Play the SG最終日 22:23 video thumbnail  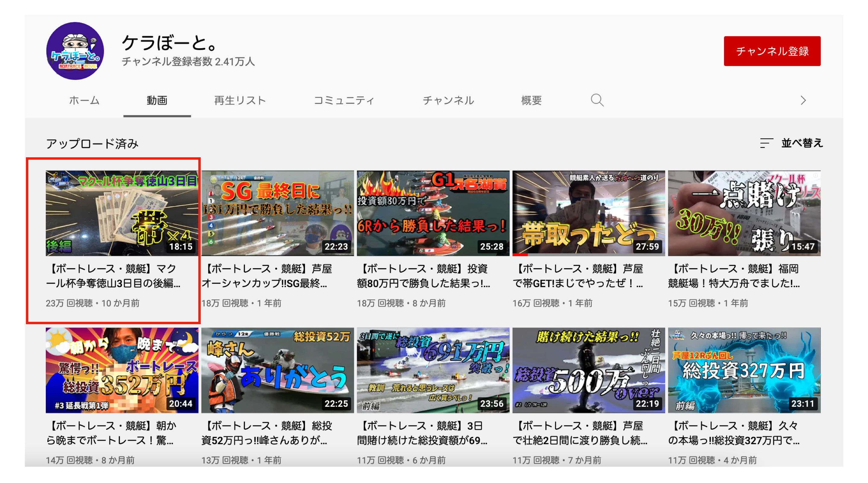(x=277, y=213)
